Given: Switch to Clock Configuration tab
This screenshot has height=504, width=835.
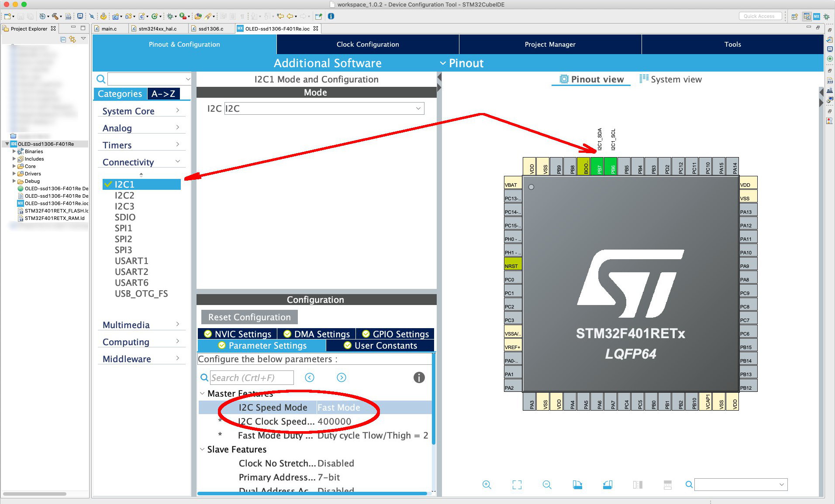Looking at the screenshot, I should tap(367, 45).
